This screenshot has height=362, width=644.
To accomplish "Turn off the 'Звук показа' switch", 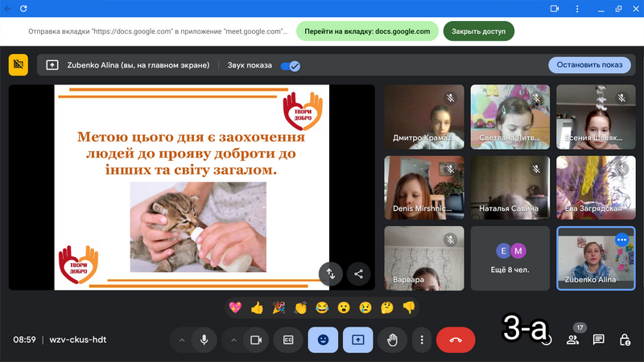I will click(290, 65).
